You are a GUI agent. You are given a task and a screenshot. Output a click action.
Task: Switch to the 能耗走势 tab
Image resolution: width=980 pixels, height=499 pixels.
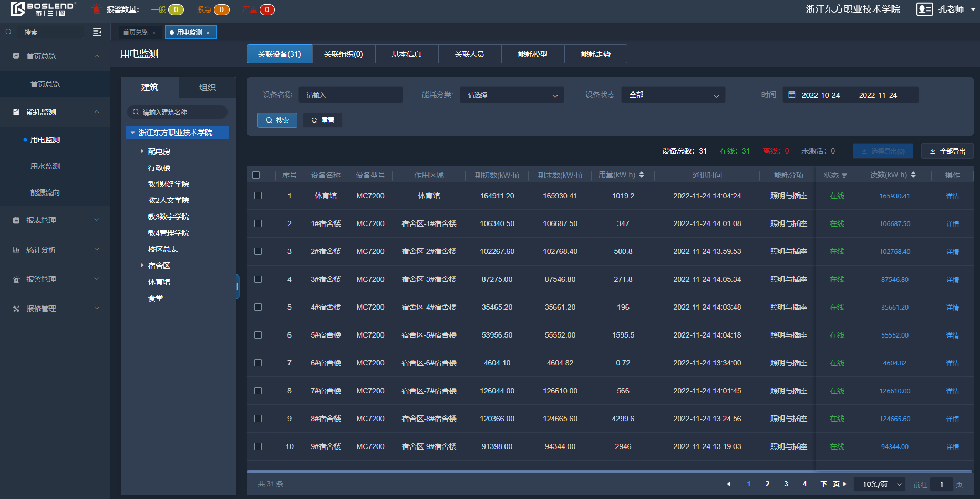tap(595, 53)
